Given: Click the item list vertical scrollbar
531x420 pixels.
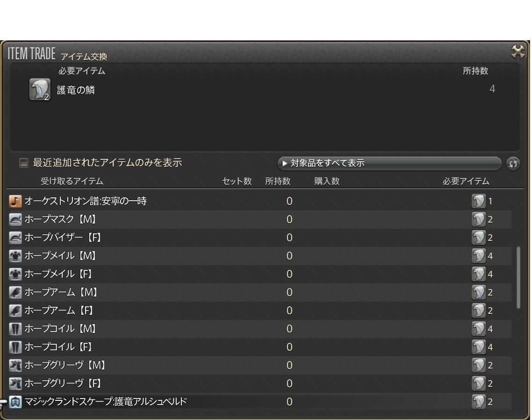Looking at the screenshot, I should (x=518, y=278).
